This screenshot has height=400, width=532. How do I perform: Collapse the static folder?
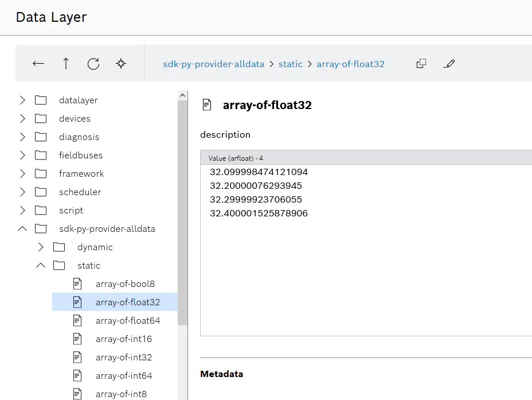click(x=41, y=265)
